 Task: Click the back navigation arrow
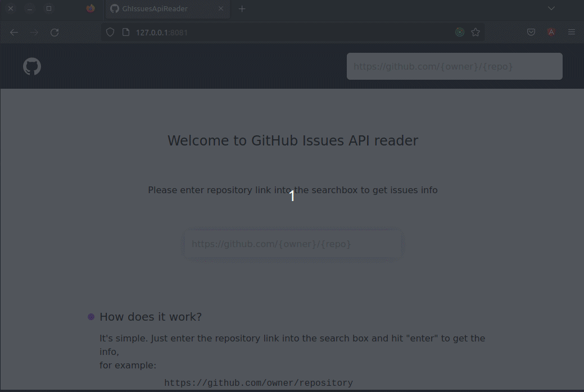point(13,32)
